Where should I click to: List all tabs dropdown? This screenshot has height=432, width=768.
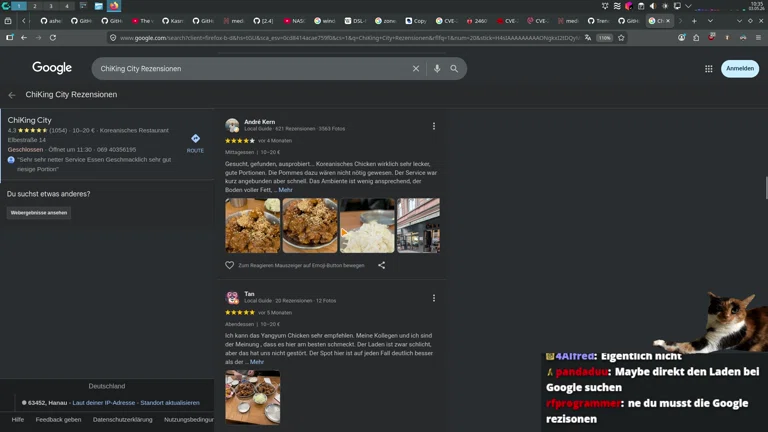pyautogui.click(x=710, y=21)
